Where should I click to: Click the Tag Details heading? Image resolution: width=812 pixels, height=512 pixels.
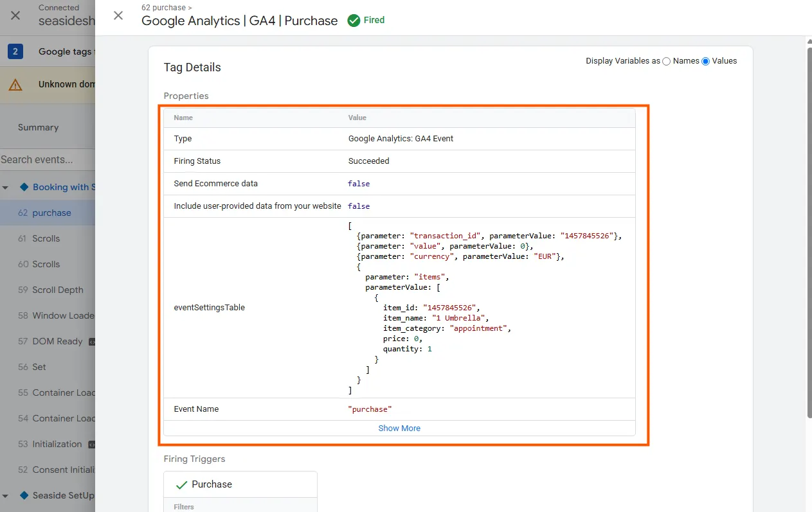pyautogui.click(x=192, y=67)
